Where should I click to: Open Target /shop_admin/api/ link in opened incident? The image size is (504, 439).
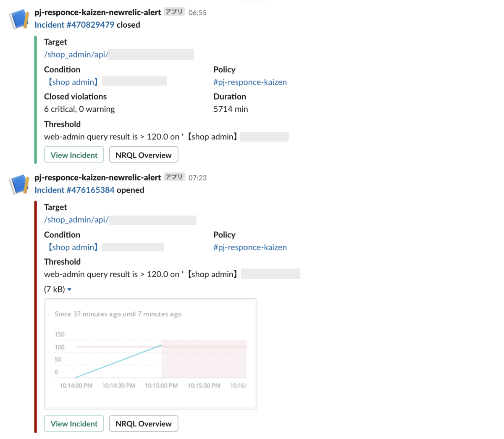click(76, 219)
